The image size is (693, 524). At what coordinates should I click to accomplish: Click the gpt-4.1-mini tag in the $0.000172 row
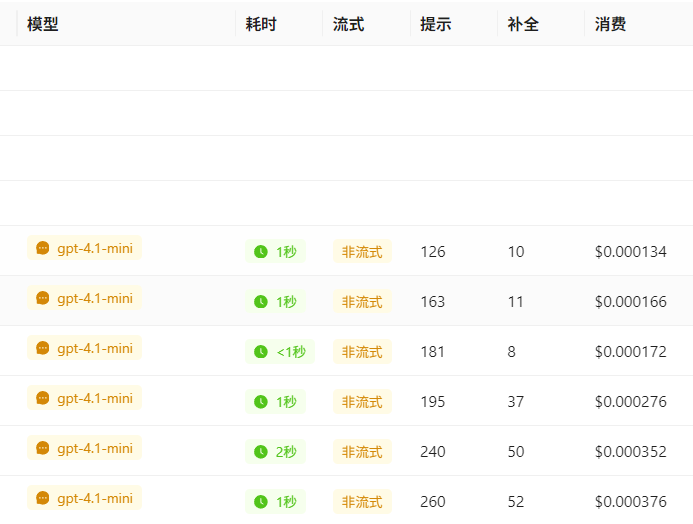pyautogui.click(x=84, y=348)
